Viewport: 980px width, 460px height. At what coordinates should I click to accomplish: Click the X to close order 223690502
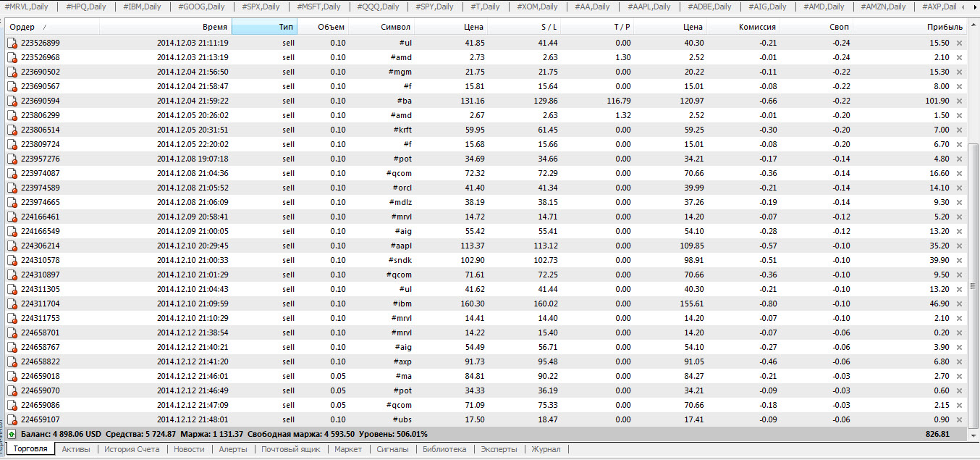coord(960,72)
